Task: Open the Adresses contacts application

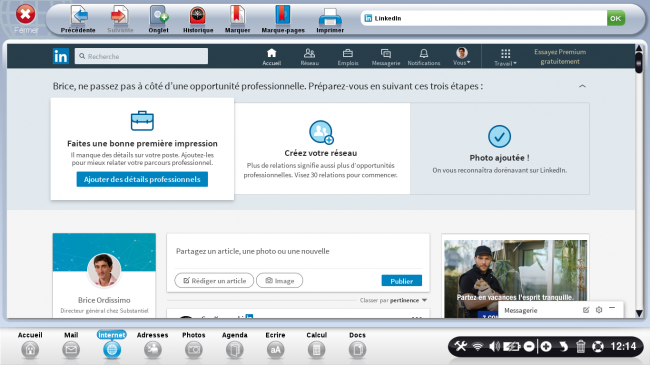Action: pyautogui.click(x=153, y=345)
